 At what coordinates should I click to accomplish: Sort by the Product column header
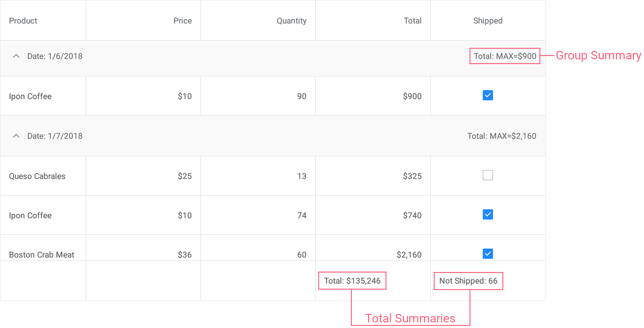(x=23, y=20)
